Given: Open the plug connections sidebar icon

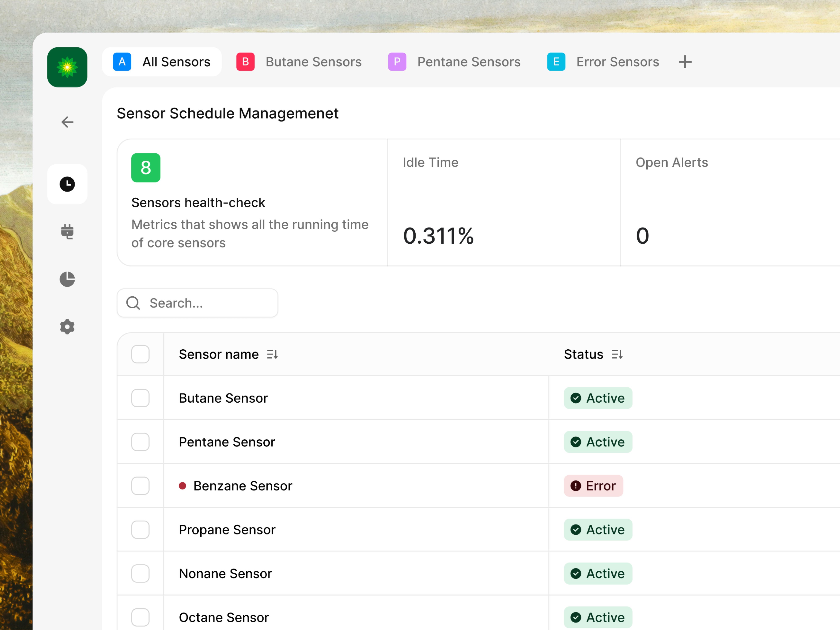Looking at the screenshot, I should coord(67,231).
